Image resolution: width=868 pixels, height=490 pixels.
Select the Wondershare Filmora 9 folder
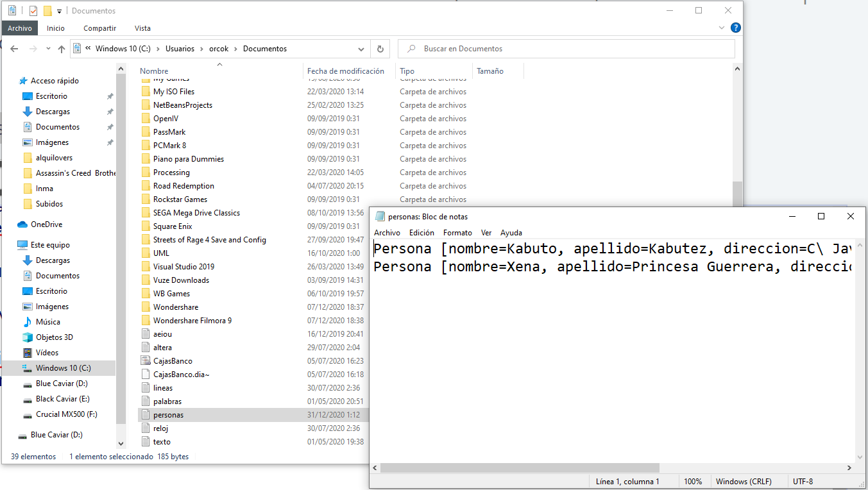192,321
